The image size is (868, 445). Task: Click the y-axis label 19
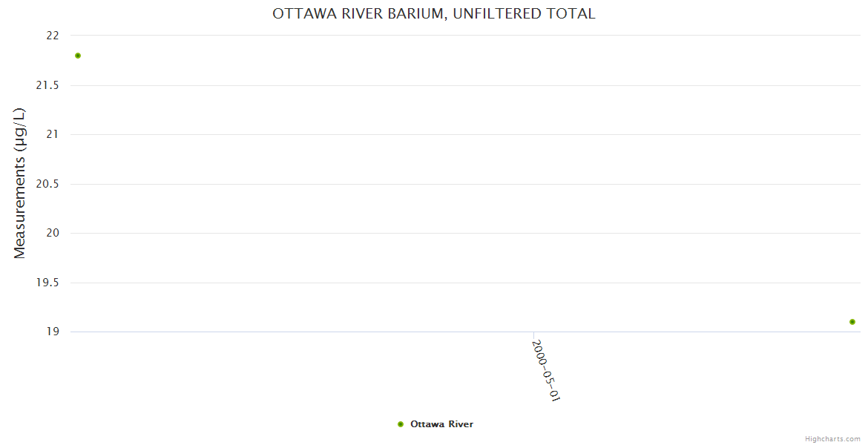click(52, 332)
